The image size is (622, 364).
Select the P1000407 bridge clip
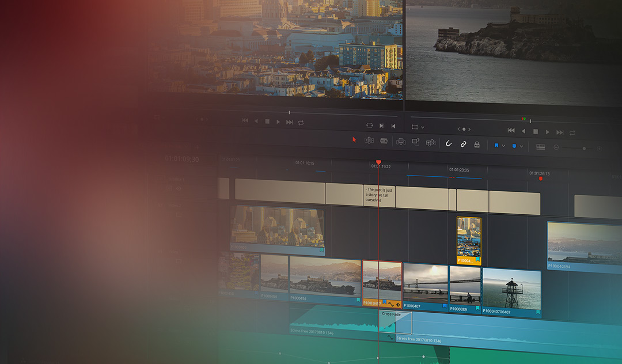coord(425,287)
